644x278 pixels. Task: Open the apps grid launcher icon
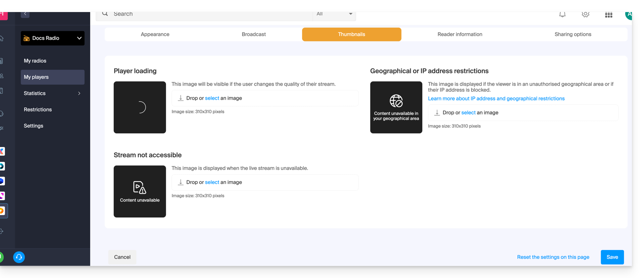coord(609,15)
